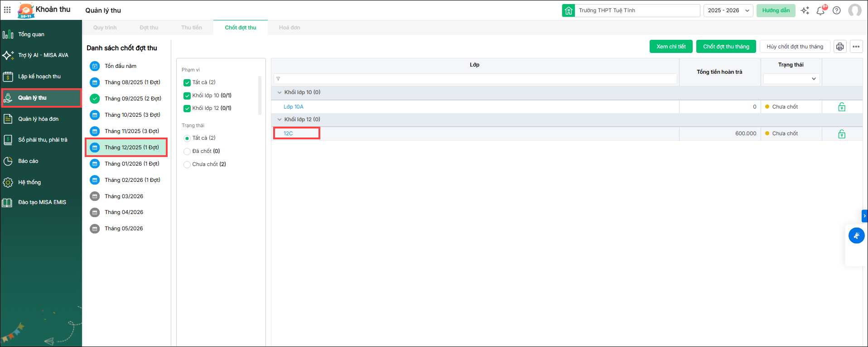Viewport: 868px width, 347px height.
Task: Open the app grid launcher icon
Action: 7,10
